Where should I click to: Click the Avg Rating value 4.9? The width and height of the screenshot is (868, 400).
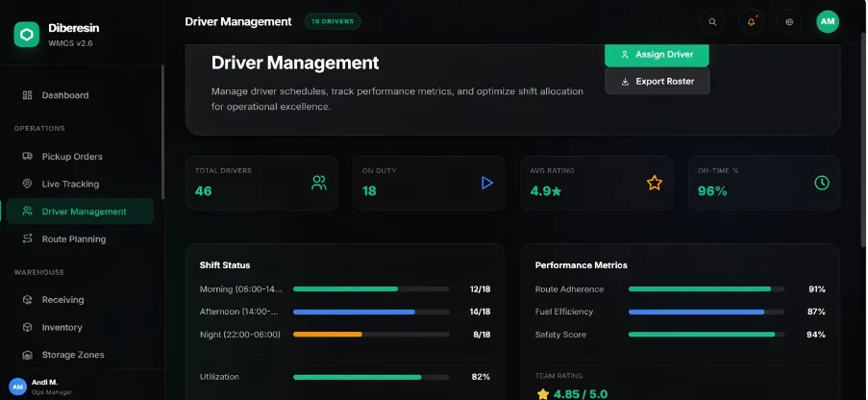(546, 191)
